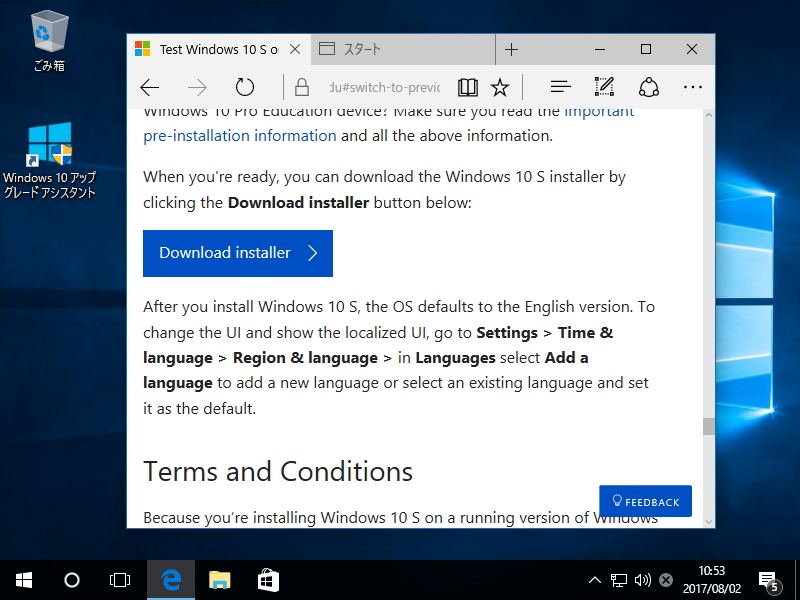Share the current page

[x=648, y=87]
